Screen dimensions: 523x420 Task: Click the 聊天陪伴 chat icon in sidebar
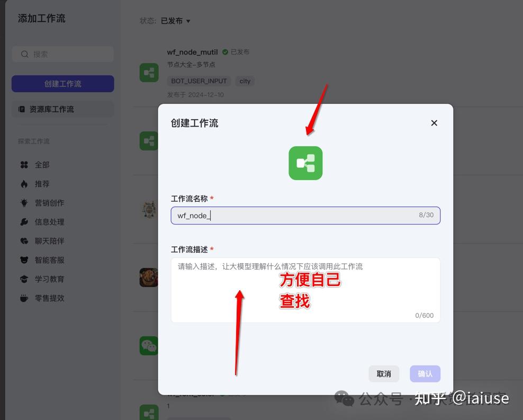click(x=23, y=241)
